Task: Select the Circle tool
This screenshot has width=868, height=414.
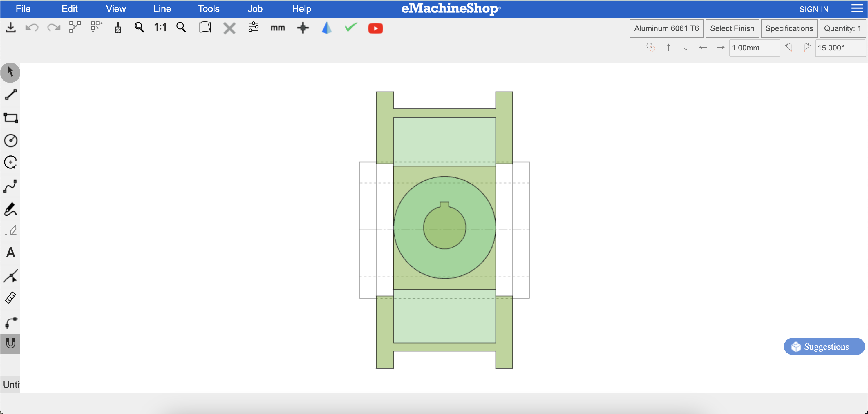Action: pyautogui.click(x=10, y=141)
